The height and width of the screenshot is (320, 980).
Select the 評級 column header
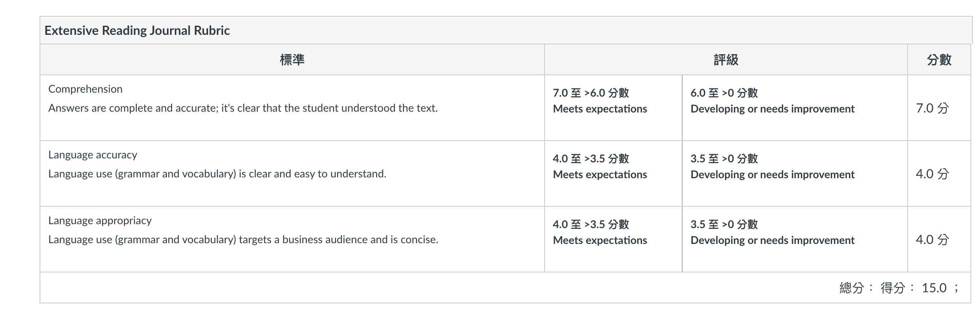(x=726, y=60)
